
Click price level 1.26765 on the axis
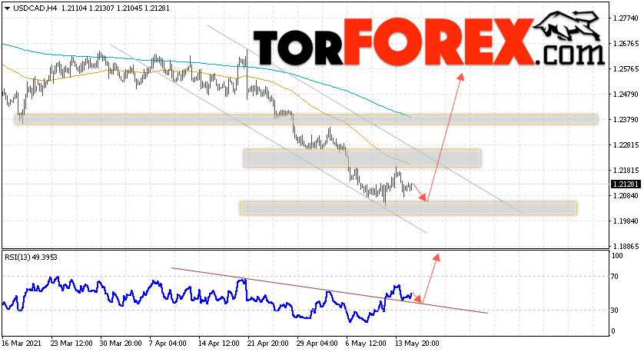626,44
